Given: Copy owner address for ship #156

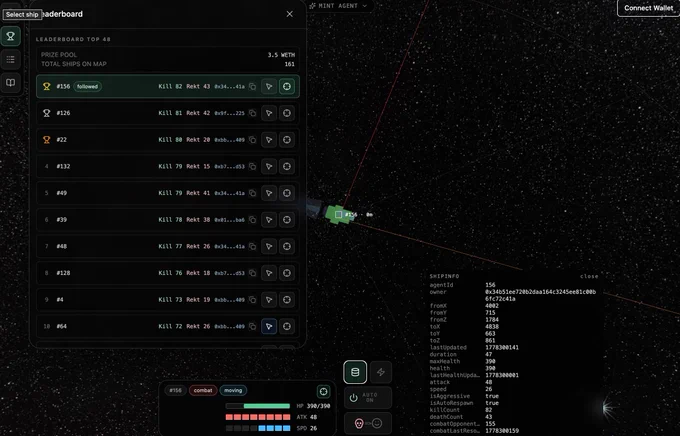Looking at the screenshot, I should pos(252,86).
